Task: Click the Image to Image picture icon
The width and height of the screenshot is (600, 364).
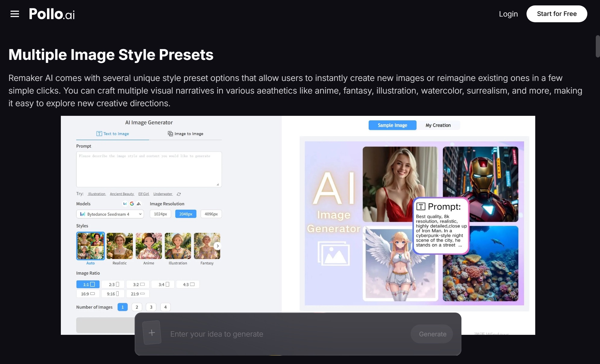Action: point(170,134)
